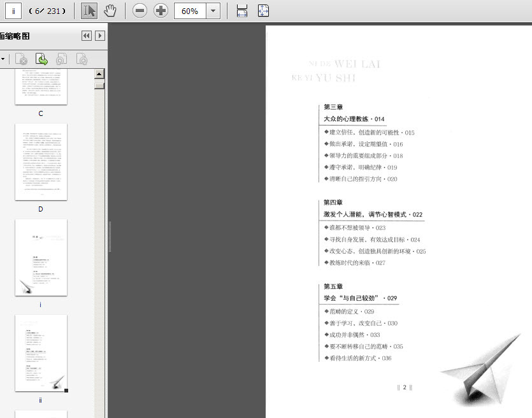Click the panel splitter grip handle
Viewport: 532px width, 418px height.
pyautogui.click(x=110, y=236)
